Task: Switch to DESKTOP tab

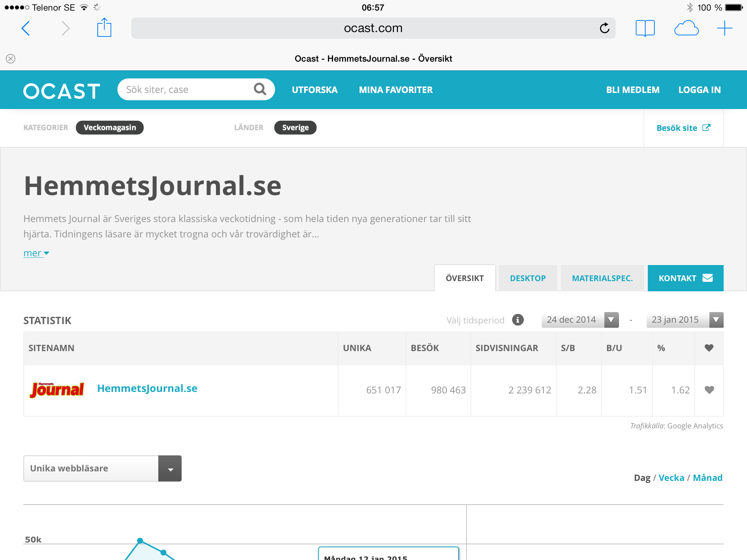Action: (527, 278)
